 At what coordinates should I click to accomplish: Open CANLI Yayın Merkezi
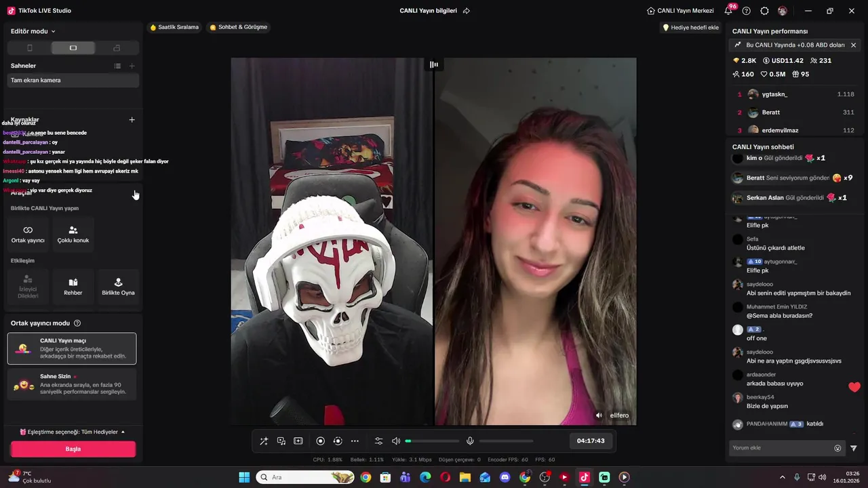pyautogui.click(x=680, y=11)
